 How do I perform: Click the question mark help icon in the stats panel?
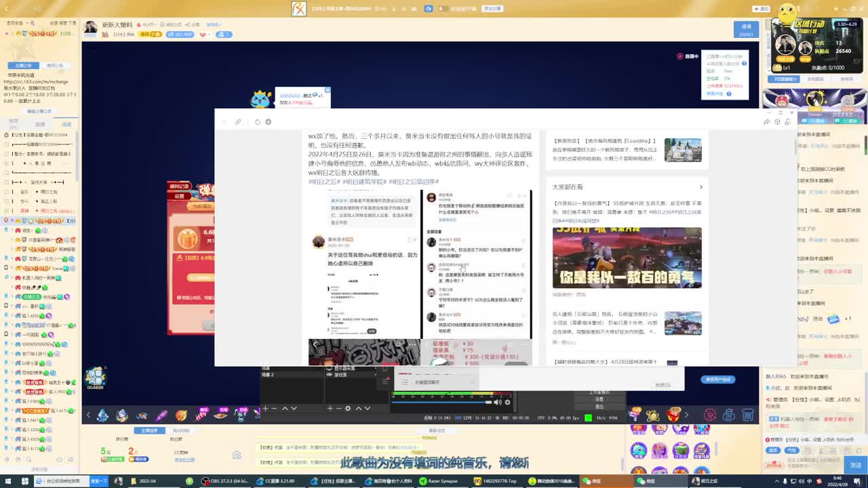pyautogui.click(x=744, y=63)
